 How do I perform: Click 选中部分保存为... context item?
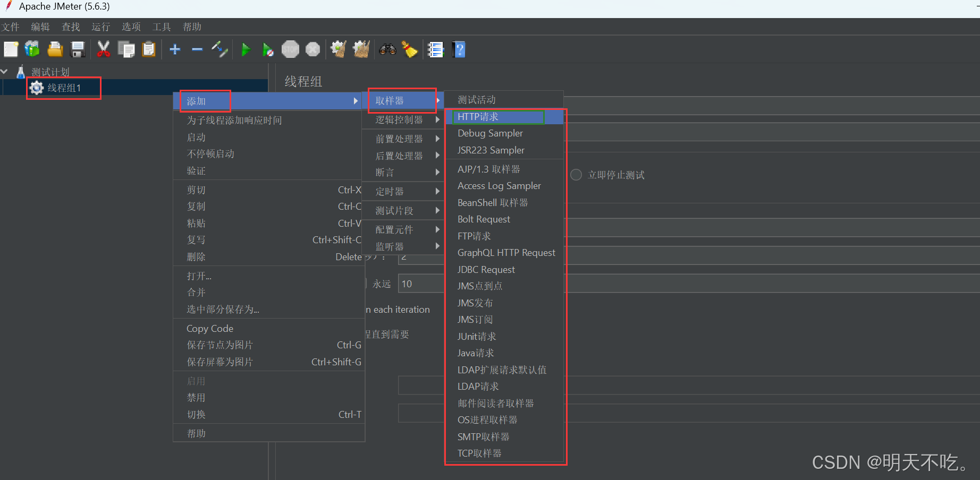(269, 309)
